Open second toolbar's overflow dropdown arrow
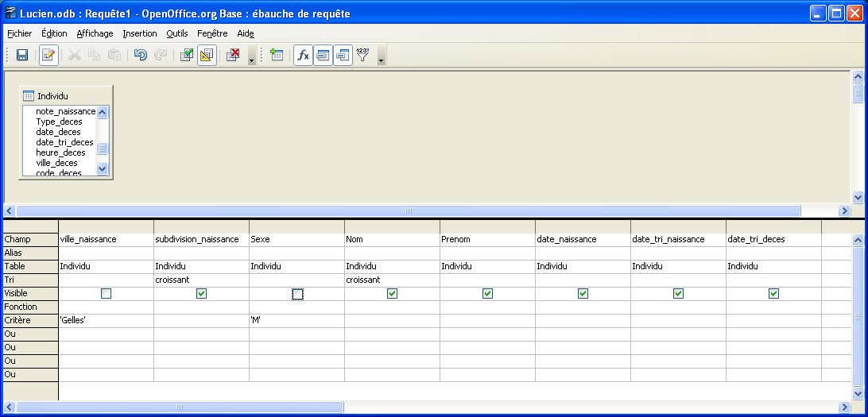Viewport: 868px width, 417px height. pos(381,56)
